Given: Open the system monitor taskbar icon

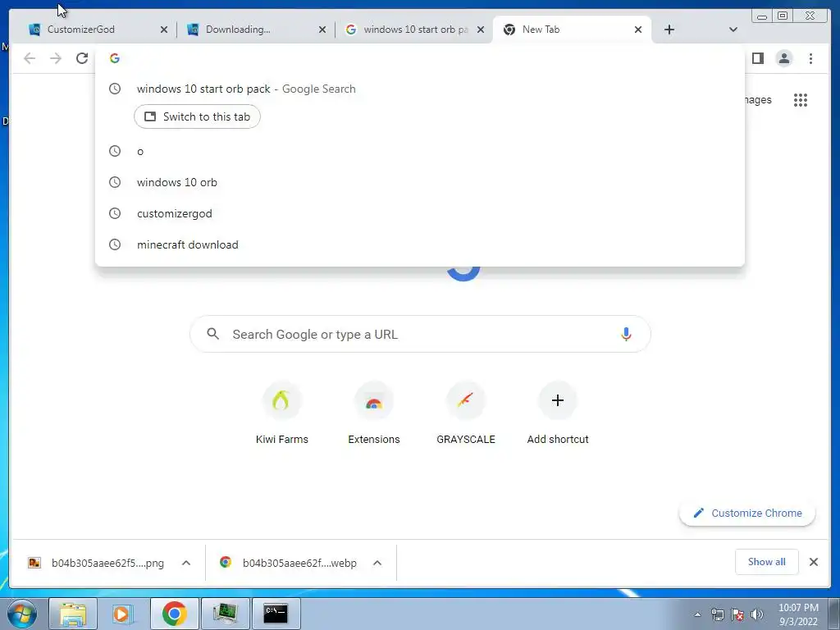Looking at the screenshot, I should pos(225,614).
